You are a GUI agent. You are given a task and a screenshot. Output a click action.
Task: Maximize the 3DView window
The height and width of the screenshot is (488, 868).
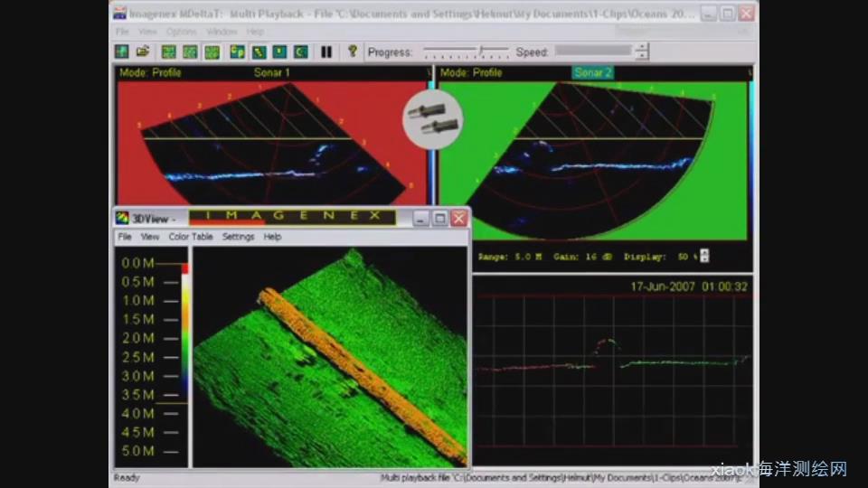point(439,219)
